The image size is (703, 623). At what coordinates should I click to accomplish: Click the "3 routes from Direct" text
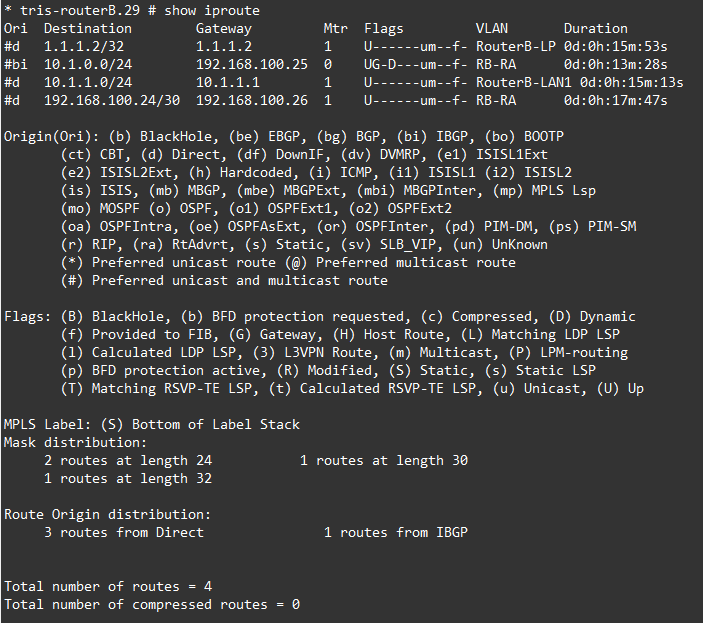123,533
